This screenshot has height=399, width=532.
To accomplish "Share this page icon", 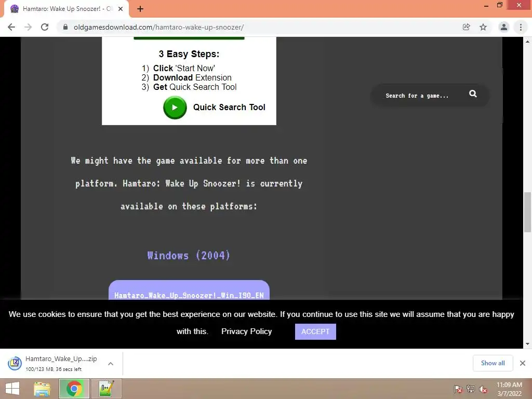I will tap(467, 27).
